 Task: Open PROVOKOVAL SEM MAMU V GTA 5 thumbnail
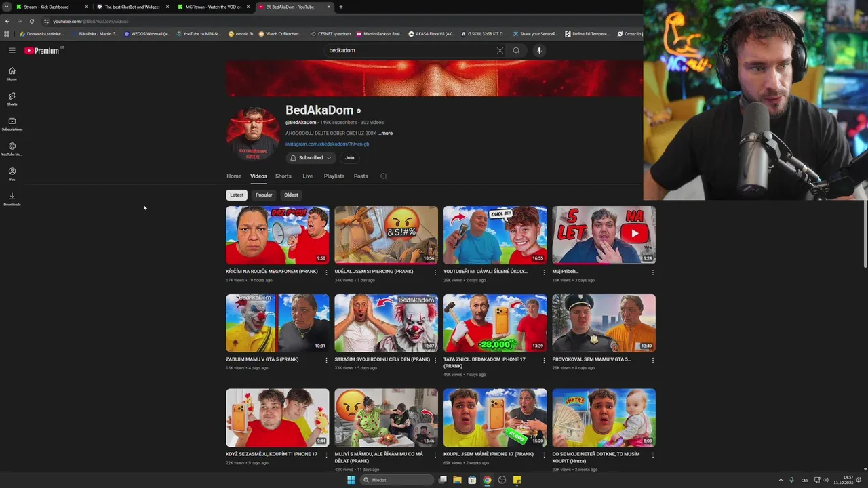pyautogui.click(x=604, y=323)
